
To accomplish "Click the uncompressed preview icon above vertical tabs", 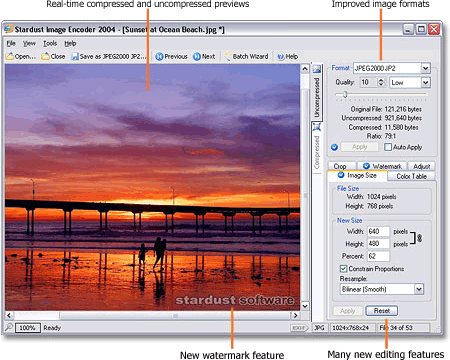I will coord(317,69).
